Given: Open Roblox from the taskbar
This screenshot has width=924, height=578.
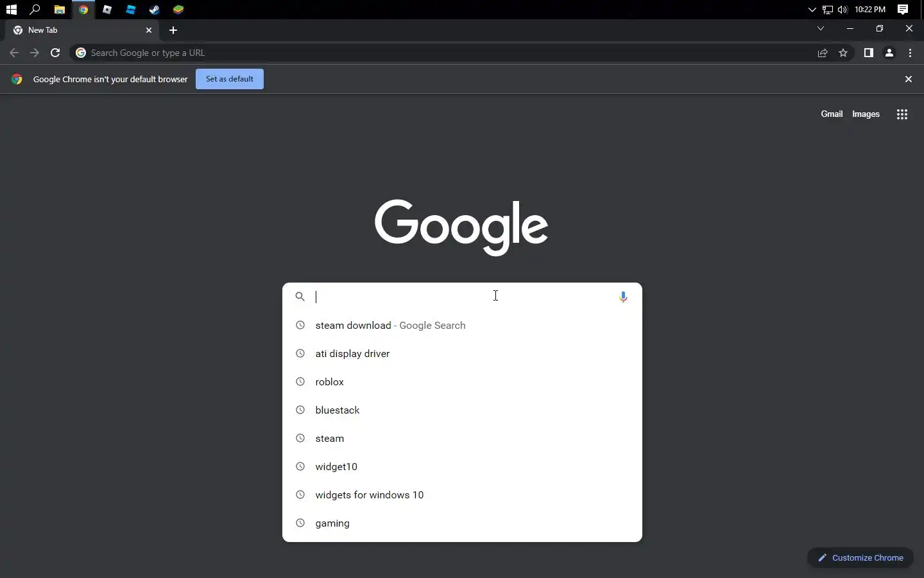Looking at the screenshot, I should coord(107,10).
